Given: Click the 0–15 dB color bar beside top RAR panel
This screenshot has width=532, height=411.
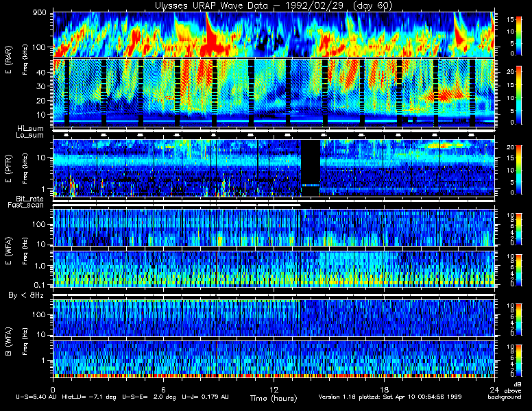Looking at the screenshot, I should pyautogui.click(x=519, y=36).
